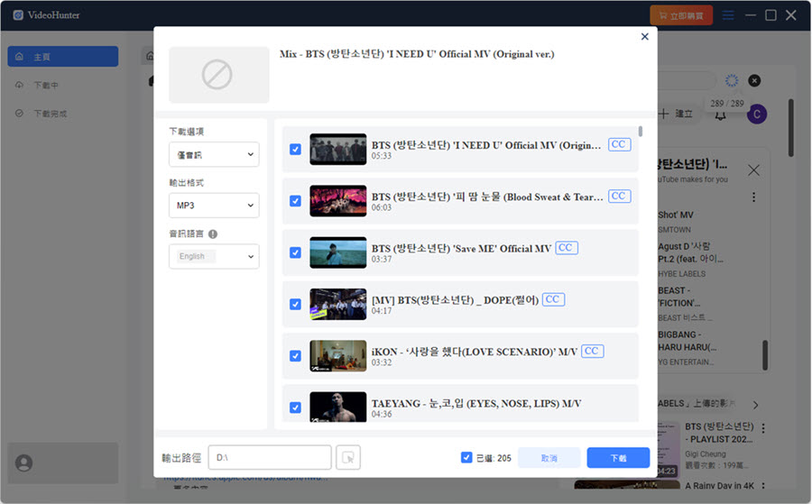Click the notification bell icon
812x504 pixels.
(720, 115)
